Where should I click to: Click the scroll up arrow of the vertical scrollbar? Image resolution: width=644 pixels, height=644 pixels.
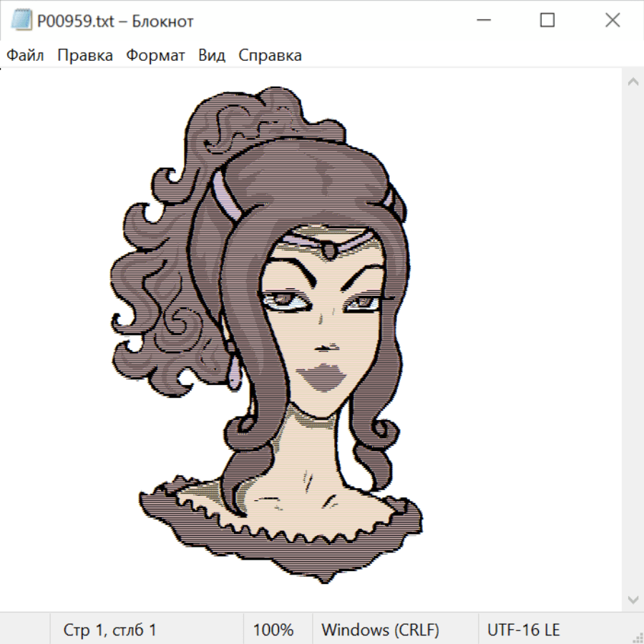pyautogui.click(x=633, y=82)
